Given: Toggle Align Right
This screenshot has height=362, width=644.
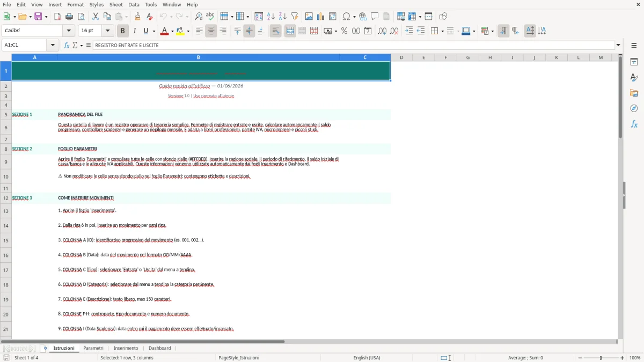Looking at the screenshot, I should coord(223,31).
